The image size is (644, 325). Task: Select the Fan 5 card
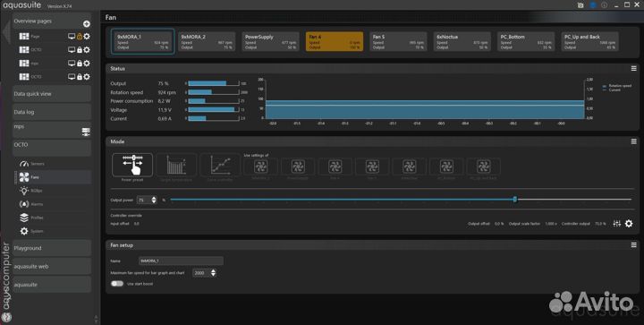coord(398,41)
